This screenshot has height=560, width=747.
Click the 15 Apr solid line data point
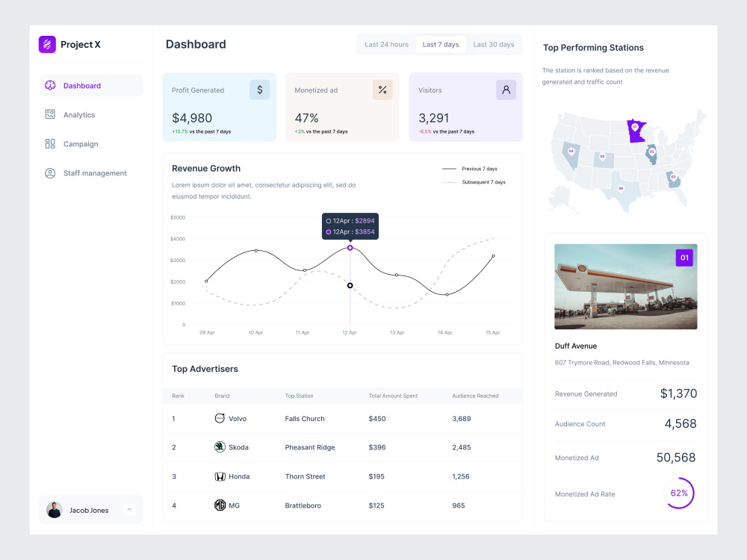pyautogui.click(x=493, y=256)
